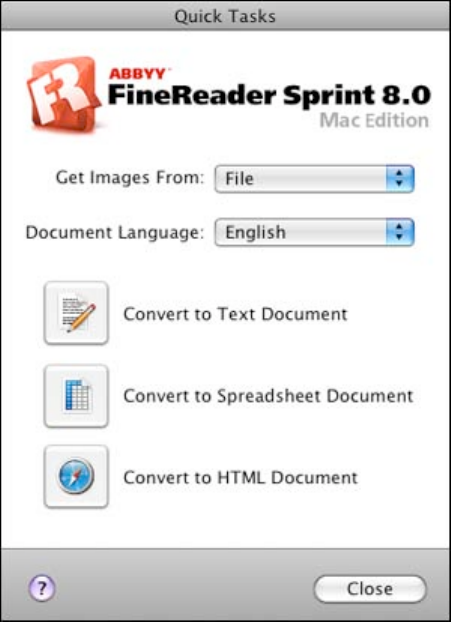
Task: Click the FineReader Sprint 8.0 product name
Action: (269, 96)
